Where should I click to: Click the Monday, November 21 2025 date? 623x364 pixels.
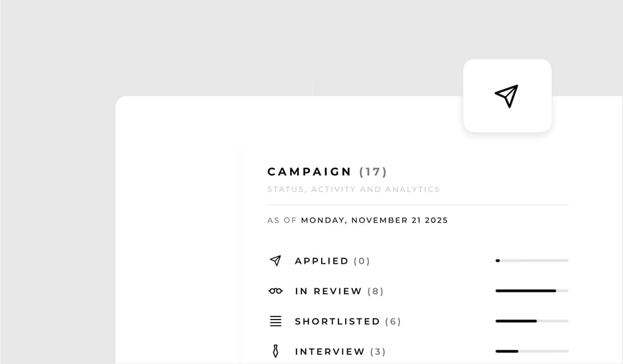pyautogui.click(x=374, y=220)
